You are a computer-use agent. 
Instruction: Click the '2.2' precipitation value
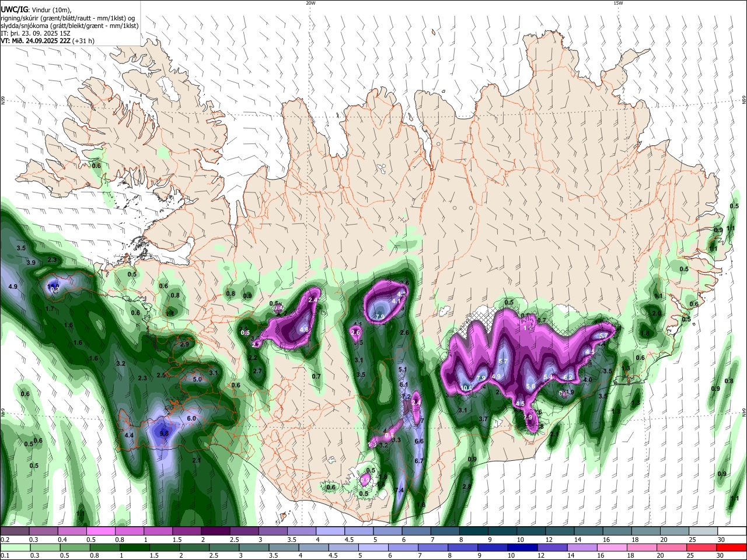point(253,358)
